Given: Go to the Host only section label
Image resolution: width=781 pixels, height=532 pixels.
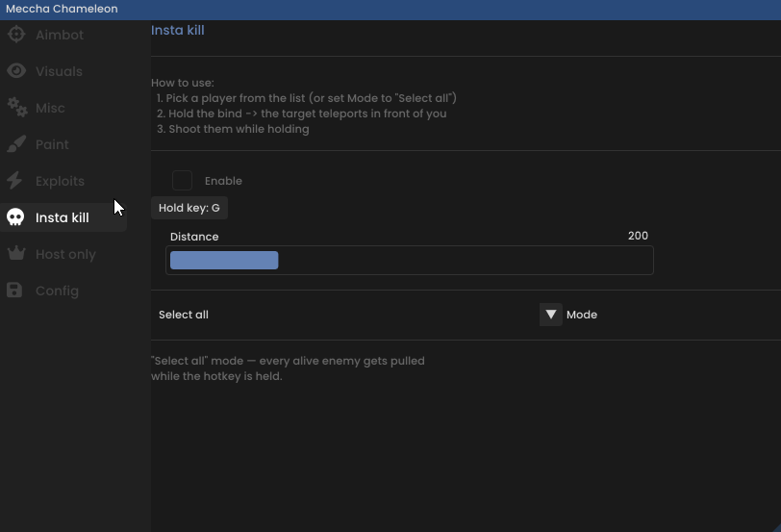Looking at the screenshot, I should (65, 254).
